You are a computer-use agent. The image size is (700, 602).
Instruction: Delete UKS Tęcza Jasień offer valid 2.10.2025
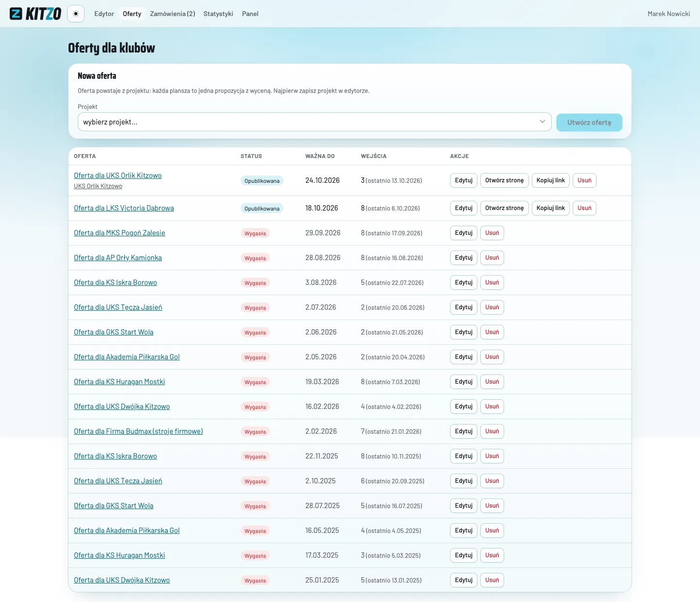(492, 481)
